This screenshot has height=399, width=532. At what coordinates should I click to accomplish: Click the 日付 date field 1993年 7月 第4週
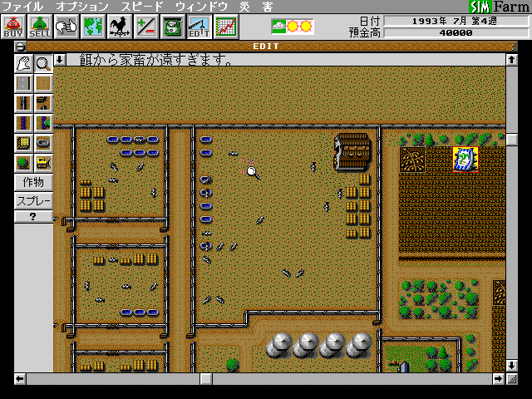(x=456, y=21)
